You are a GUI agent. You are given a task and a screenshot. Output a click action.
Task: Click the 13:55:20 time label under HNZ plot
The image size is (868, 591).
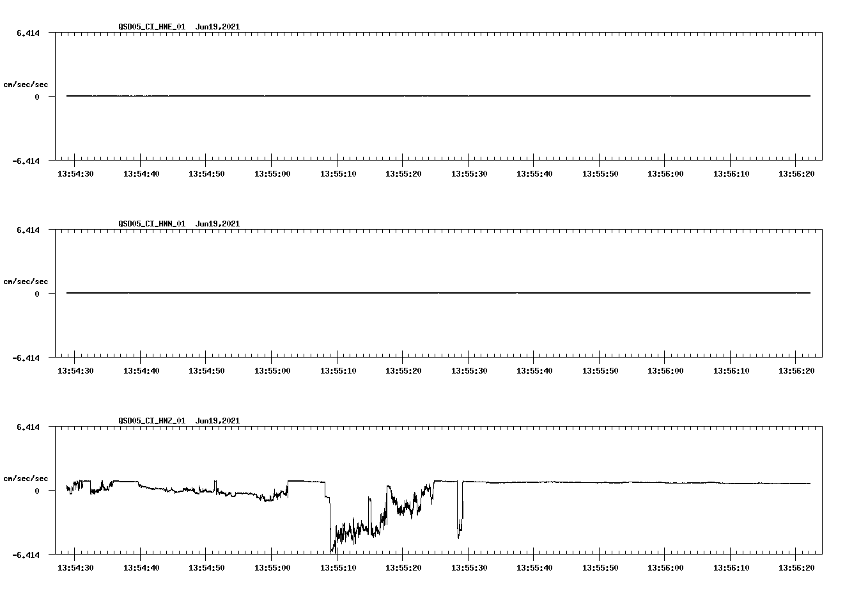(403, 568)
